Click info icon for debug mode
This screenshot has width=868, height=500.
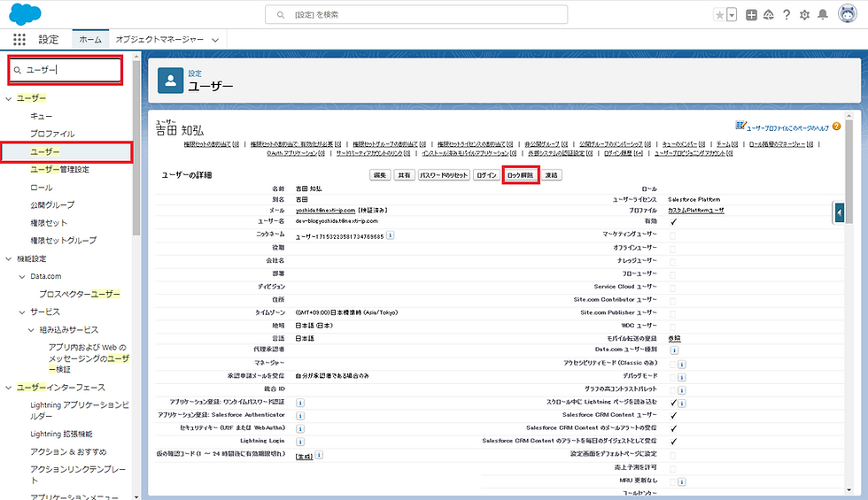682,377
